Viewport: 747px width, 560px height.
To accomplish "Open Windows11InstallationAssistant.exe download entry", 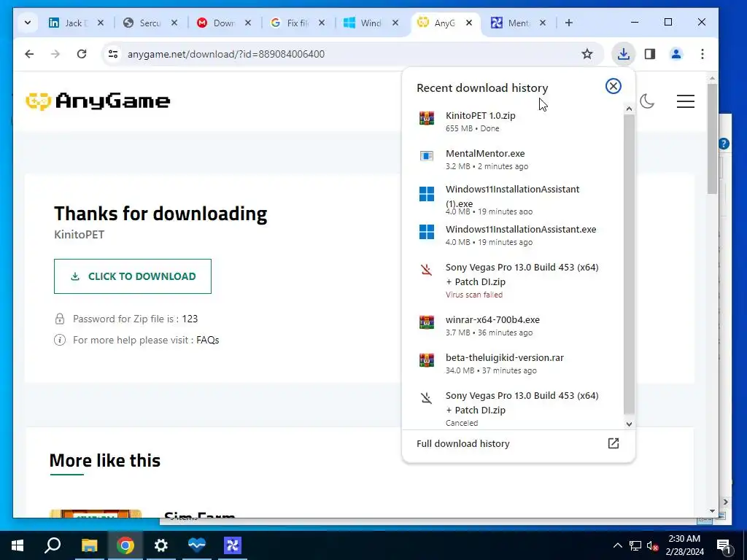I will point(513,236).
